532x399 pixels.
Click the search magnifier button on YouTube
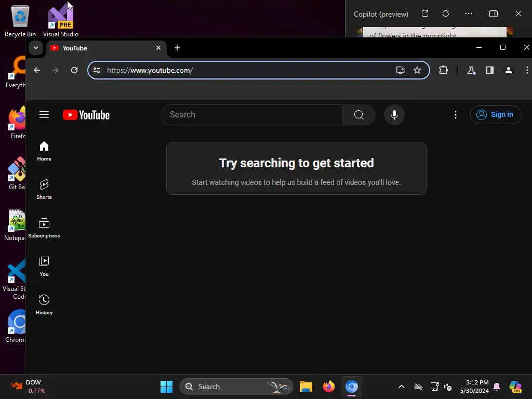[359, 115]
